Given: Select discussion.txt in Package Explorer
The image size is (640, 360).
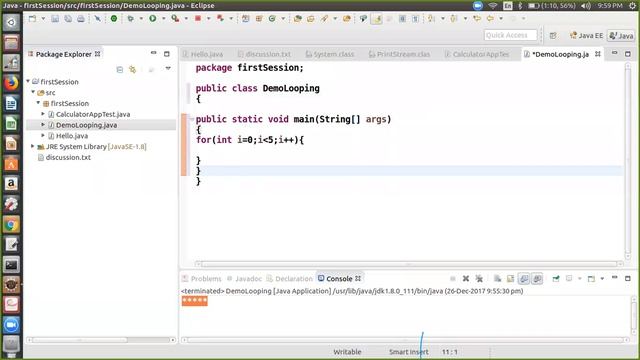Looking at the screenshot, I should [x=68, y=157].
